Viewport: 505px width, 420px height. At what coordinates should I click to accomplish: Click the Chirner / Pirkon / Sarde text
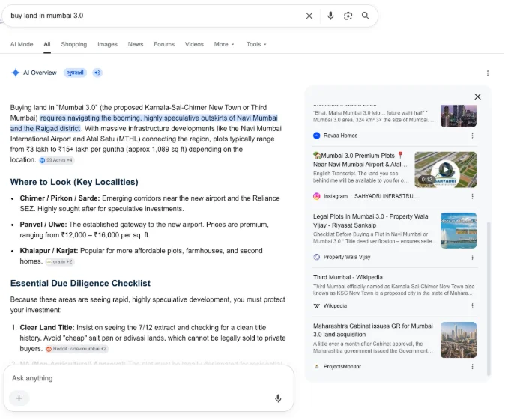tap(60, 198)
